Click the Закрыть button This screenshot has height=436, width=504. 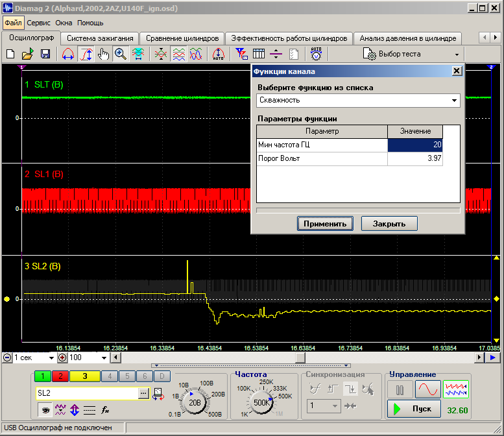(x=389, y=223)
